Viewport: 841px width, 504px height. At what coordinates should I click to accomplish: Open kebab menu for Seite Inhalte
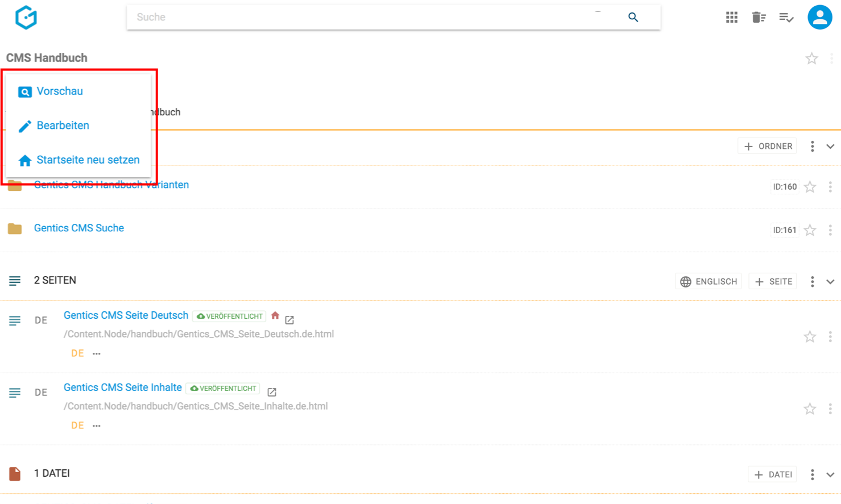(830, 409)
